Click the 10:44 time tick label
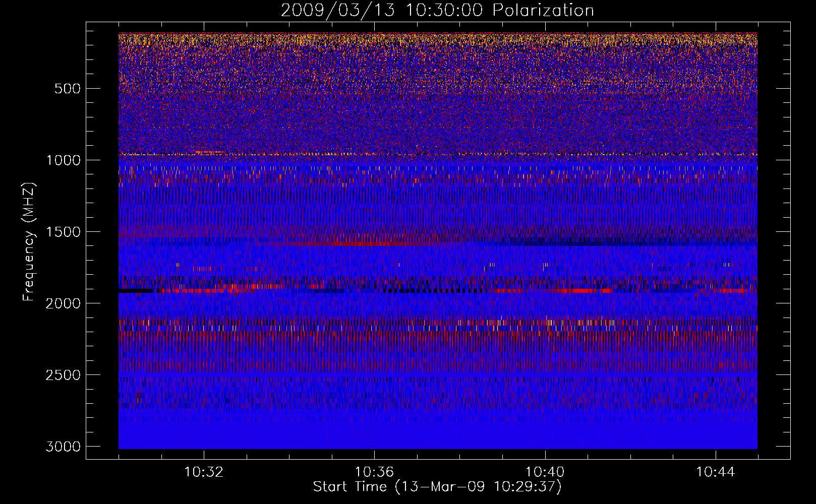The height and width of the screenshot is (504, 816). [715, 472]
